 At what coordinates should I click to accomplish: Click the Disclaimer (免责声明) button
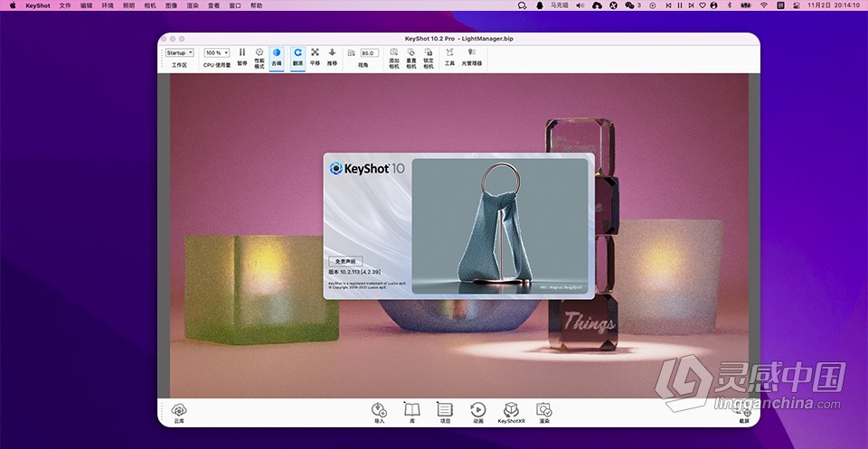click(345, 262)
